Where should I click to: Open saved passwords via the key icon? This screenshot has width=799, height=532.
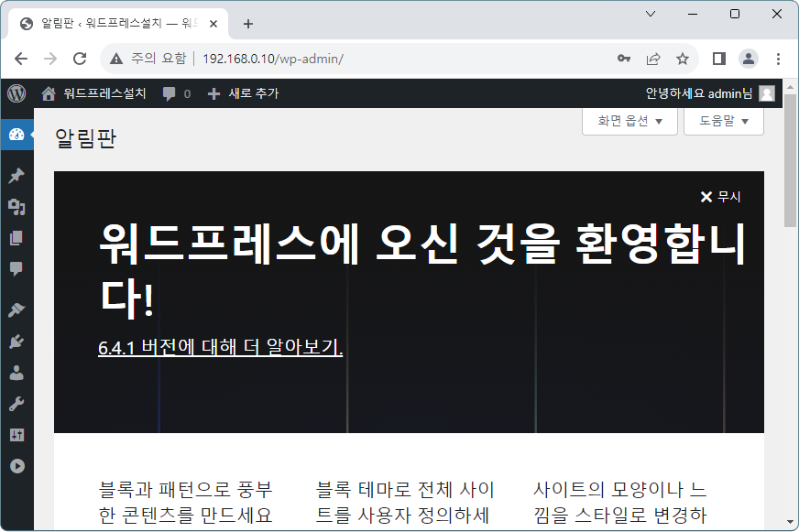click(x=624, y=59)
